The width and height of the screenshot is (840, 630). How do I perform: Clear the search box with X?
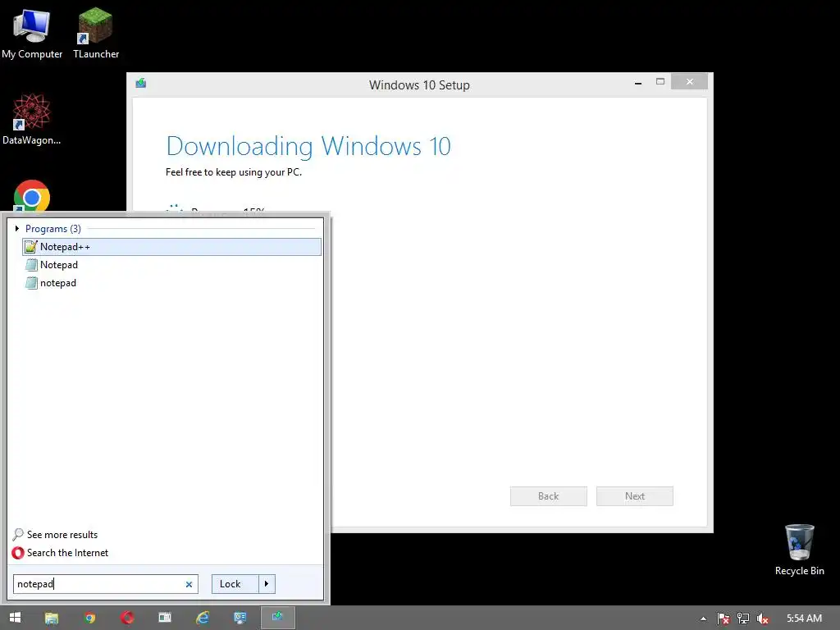coord(189,584)
